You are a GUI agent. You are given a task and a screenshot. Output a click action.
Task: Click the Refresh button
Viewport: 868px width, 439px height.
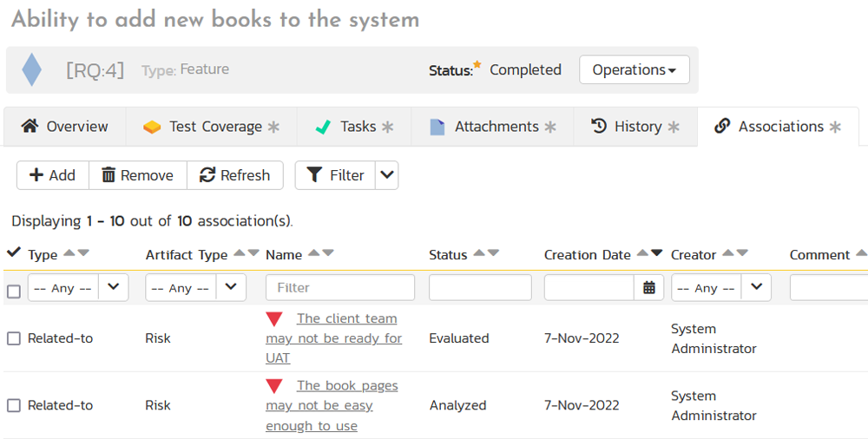(x=234, y=175)
